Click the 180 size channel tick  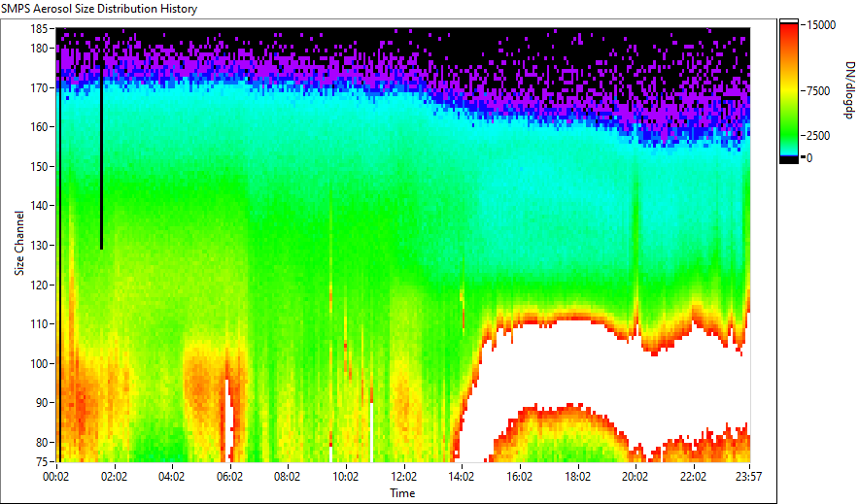tap(39, 49)
